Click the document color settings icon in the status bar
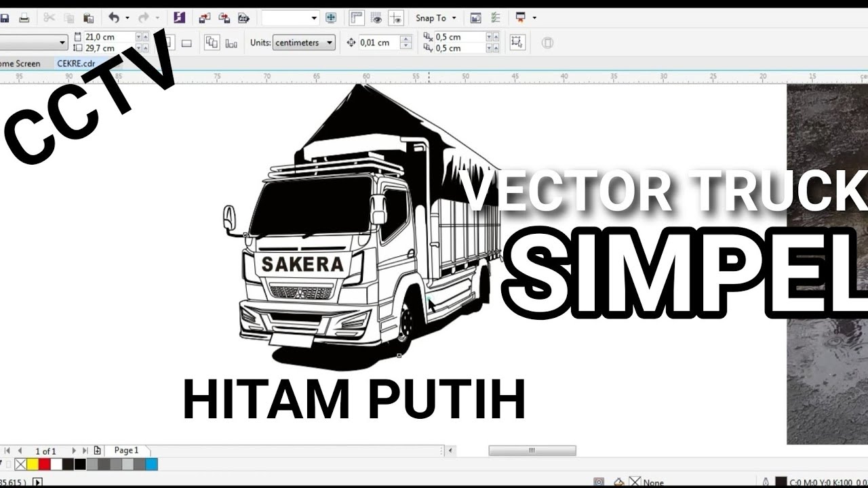Viewport: 868px width, 488px height. pyautogui.click(x=599, y=482)
